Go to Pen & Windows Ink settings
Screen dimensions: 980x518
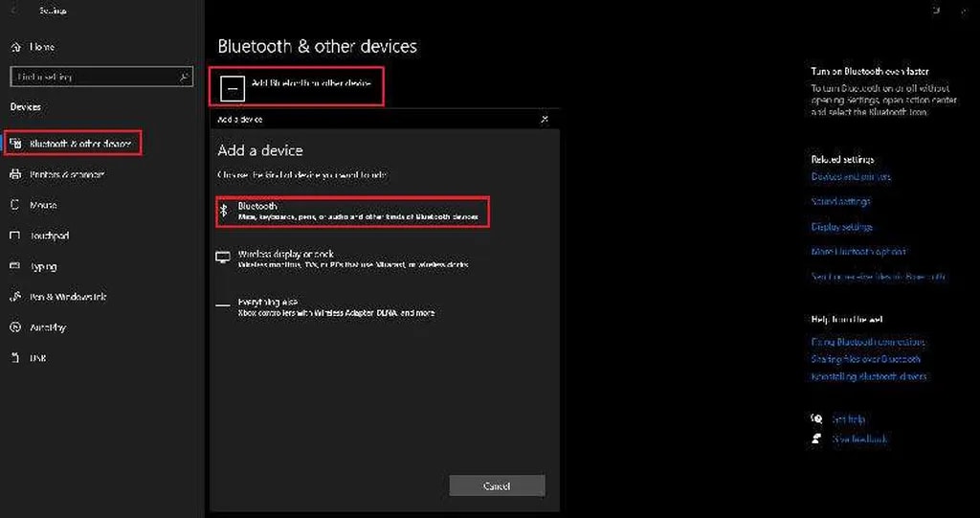point(67,297)
